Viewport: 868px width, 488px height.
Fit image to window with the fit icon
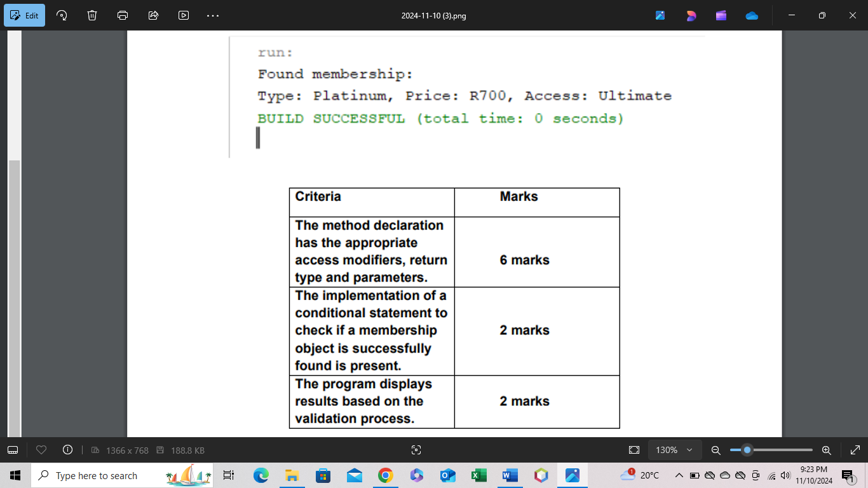[634, 450]
